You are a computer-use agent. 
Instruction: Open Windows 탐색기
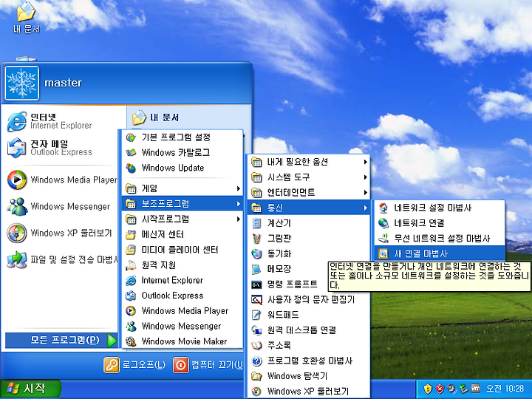pyautogui.click(x=309, y=375)
